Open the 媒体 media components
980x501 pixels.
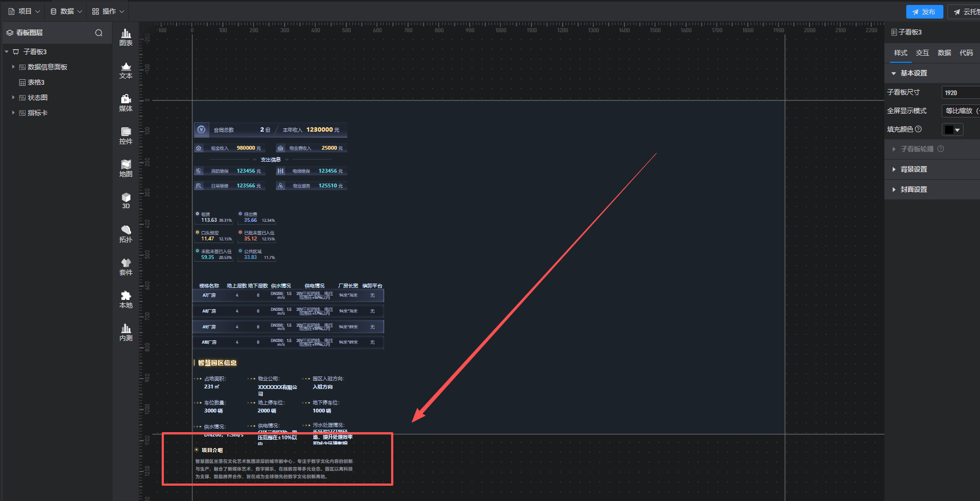126,103
